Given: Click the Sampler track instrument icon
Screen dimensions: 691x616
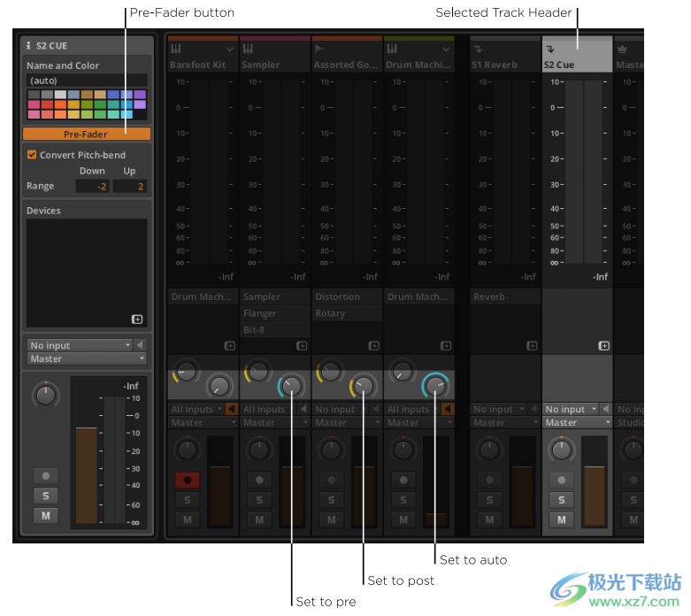Looking at the screenshot, I should pyautogui.click(x=248, y=49).
